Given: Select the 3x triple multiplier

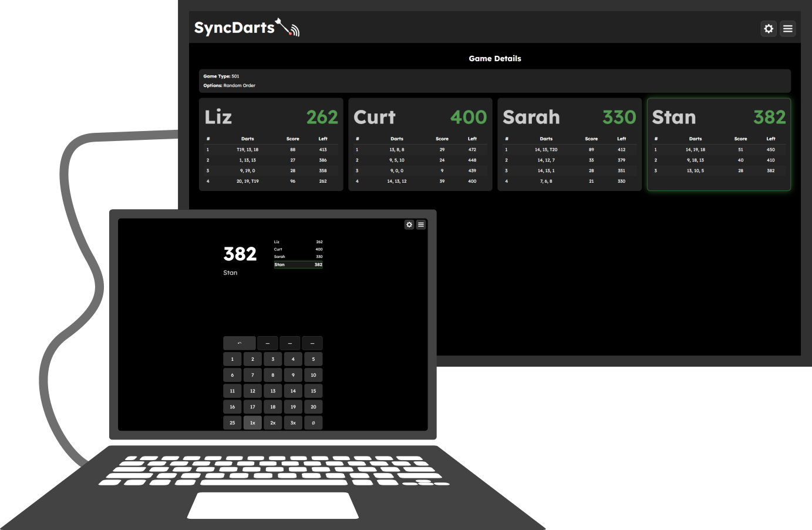Looking at the screenshot, I should click(293, 422).
